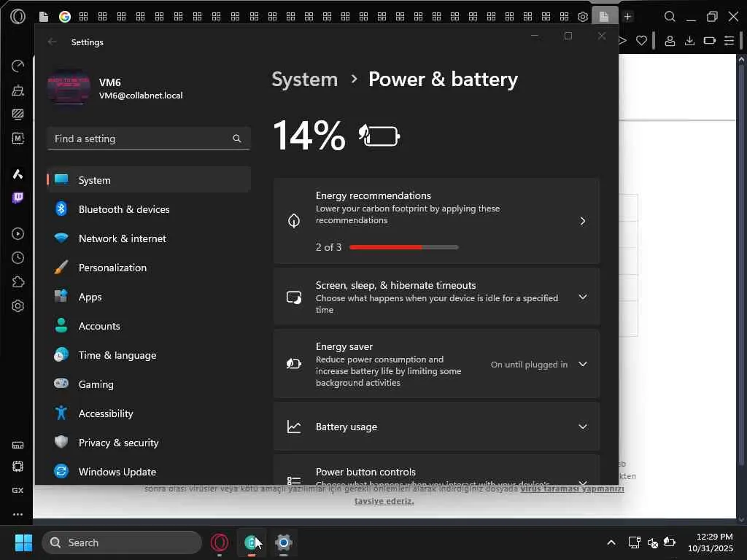The image size is (747, 560).
Task: Switch to the gear settings tab in Opera
Action: [583, 17]
